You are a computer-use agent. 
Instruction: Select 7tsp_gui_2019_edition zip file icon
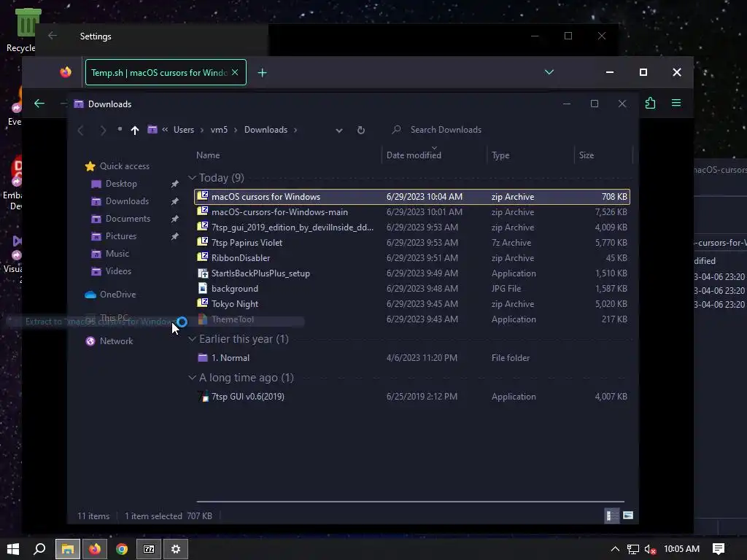(x=203, y=227)
